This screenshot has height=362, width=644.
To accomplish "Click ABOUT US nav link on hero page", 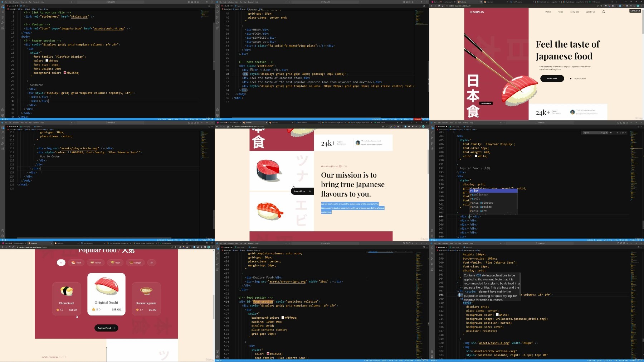I will [591, 12].
